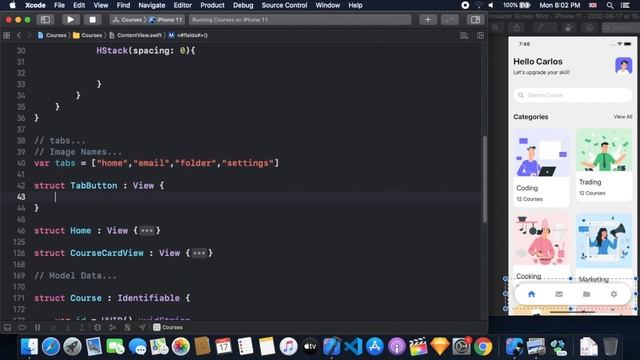Toggle breakpoints activation in debug bar
Image resolution: width=640 pixels, height=360 pixels.
(x=22, y=327)
